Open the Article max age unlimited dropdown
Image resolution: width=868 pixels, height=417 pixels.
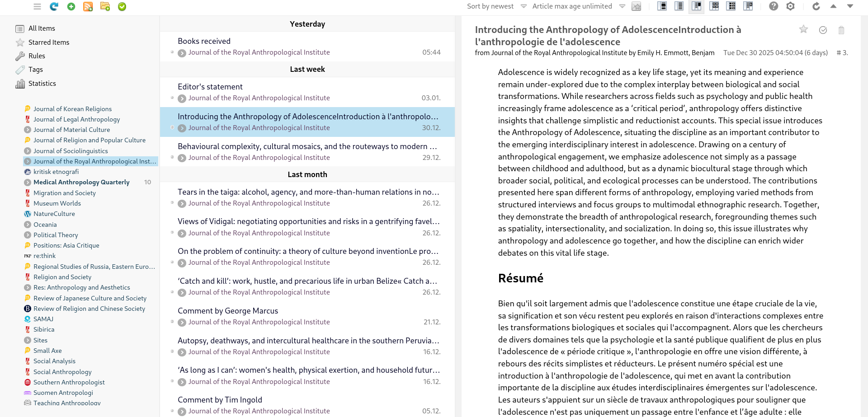point(578,6)
